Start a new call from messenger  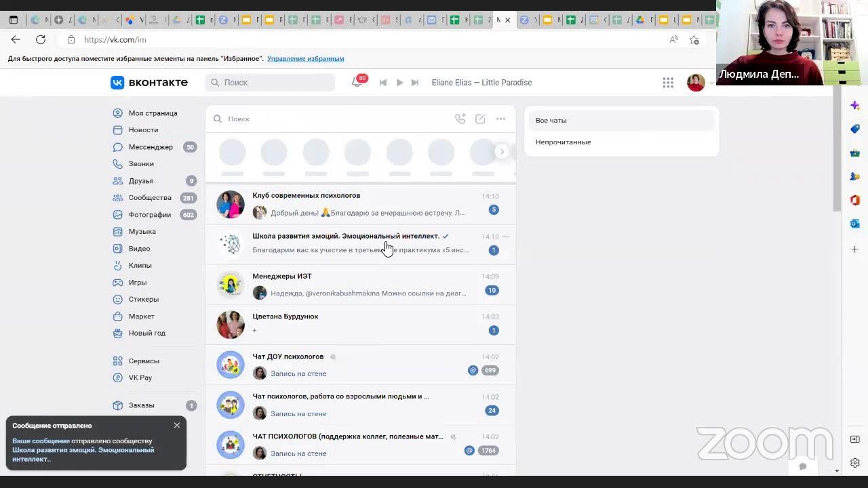pyautogui.click(x=460, y=119)
